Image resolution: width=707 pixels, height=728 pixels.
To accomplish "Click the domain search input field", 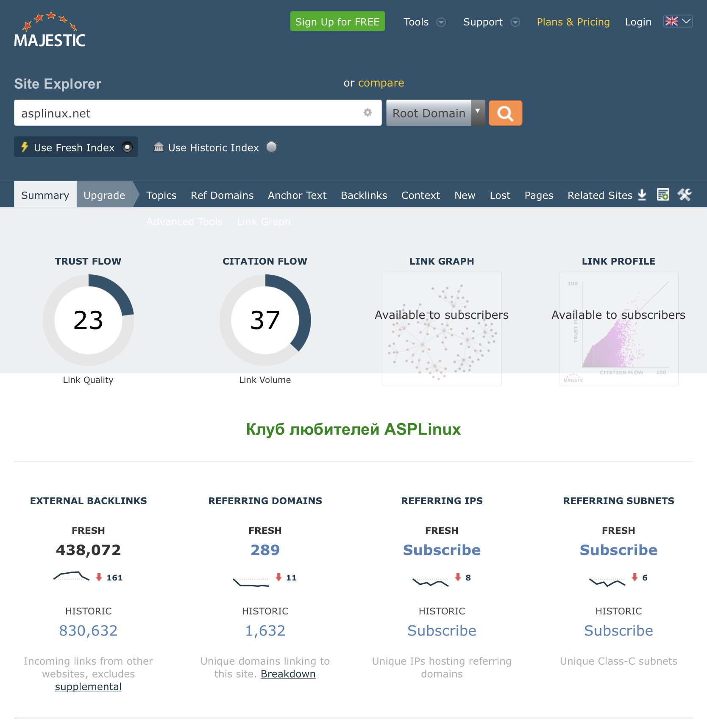I will [x=198, y=113].
